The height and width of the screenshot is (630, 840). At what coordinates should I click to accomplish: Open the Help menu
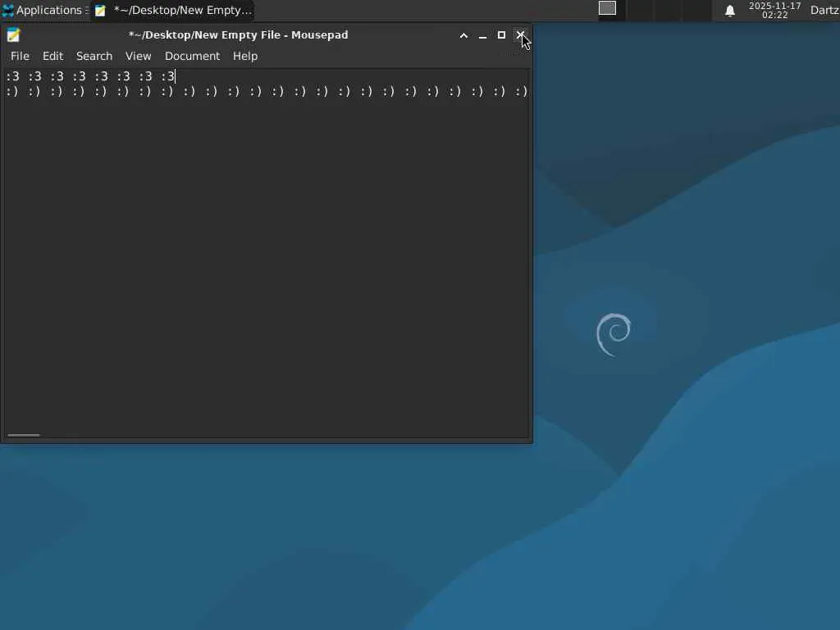(244, 57)
